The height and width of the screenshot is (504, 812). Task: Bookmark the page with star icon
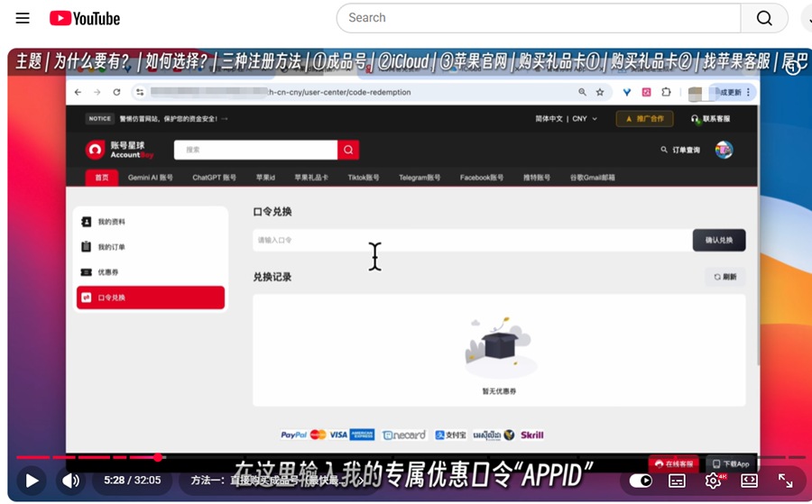click(x=600, y=92)
